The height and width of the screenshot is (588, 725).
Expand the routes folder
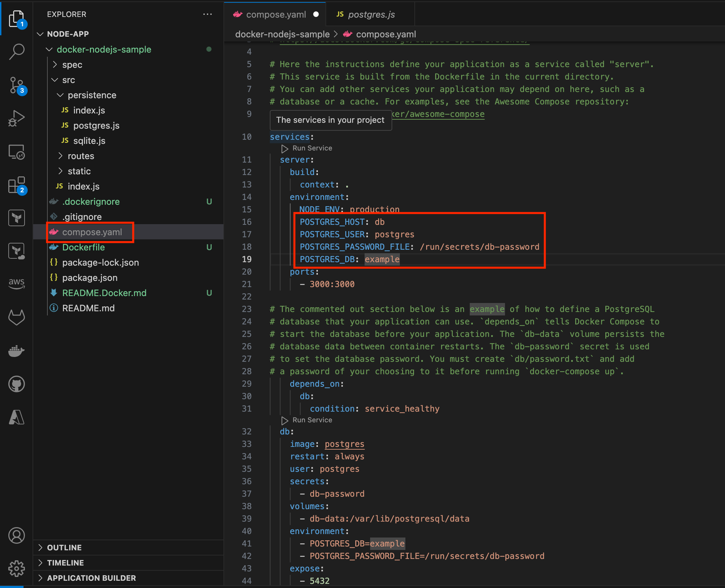click(x=60, y=156)
